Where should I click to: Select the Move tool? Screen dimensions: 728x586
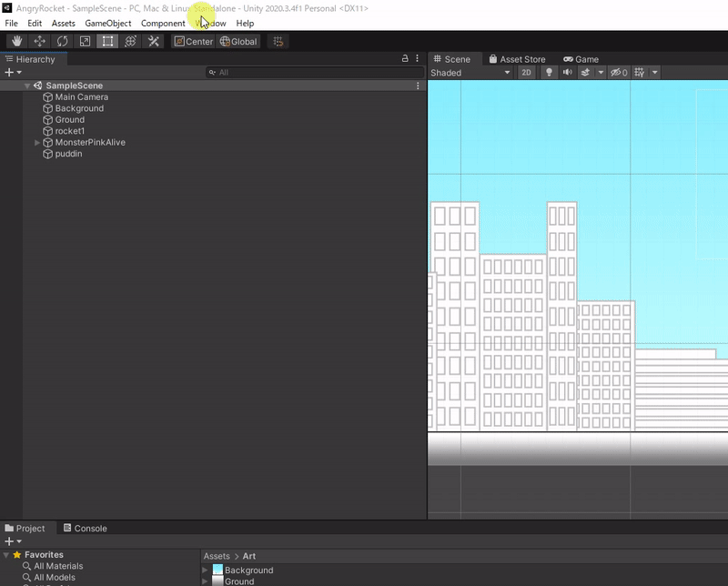pos(40,41)
